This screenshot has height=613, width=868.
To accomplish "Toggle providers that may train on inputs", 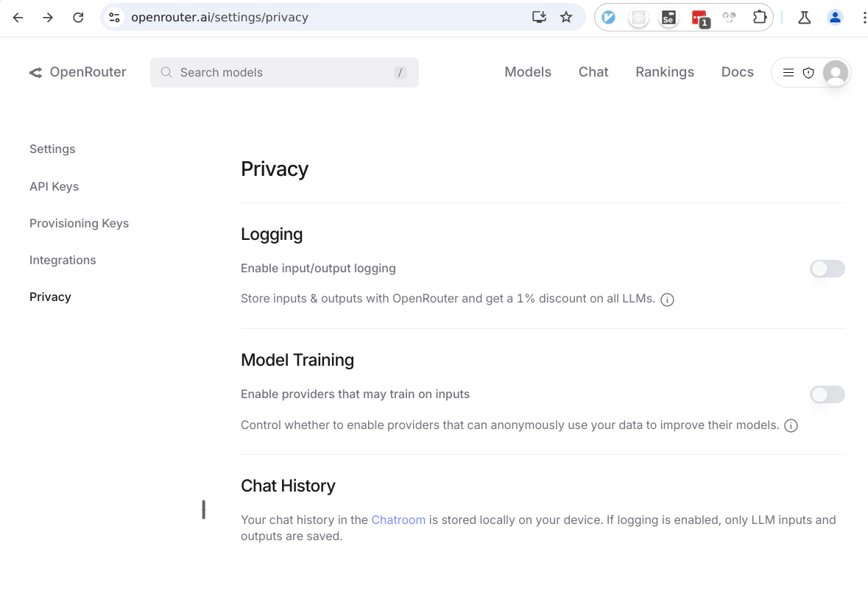I will (x=827, y=394).
